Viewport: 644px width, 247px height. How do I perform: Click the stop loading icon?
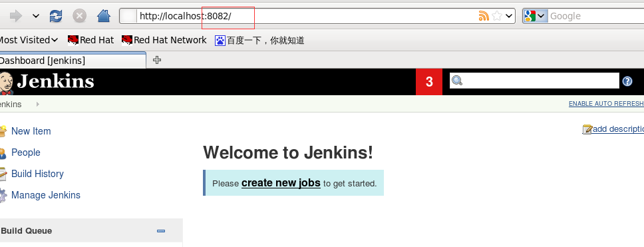pos(80,16)
